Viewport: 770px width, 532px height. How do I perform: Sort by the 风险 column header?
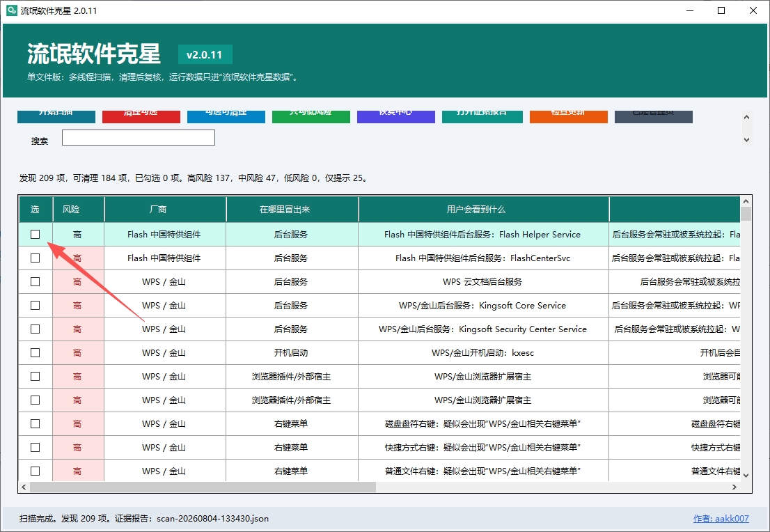79,210
